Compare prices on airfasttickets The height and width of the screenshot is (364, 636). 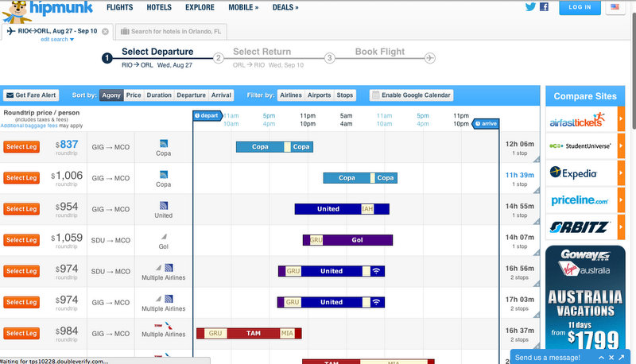[x=585, y=119]
